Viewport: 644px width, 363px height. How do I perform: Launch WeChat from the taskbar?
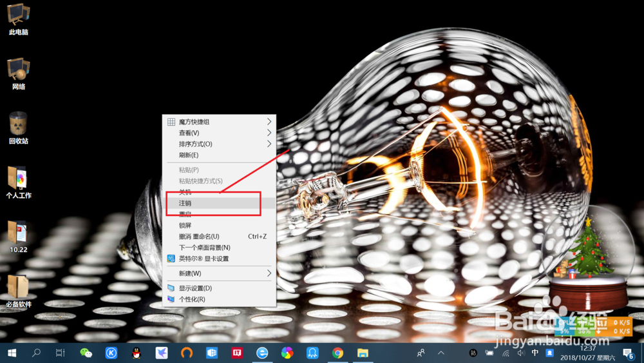(86, 353)
